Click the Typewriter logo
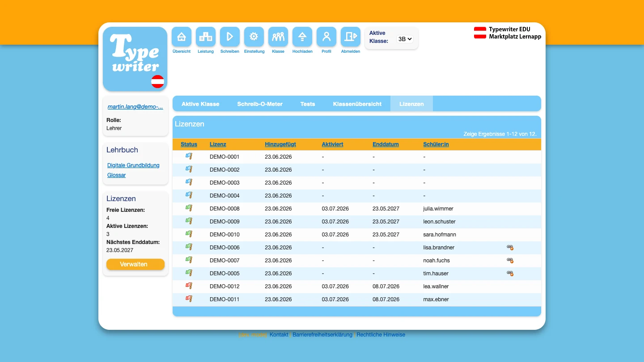Screen dimensions: 644x362 point(135,59)
